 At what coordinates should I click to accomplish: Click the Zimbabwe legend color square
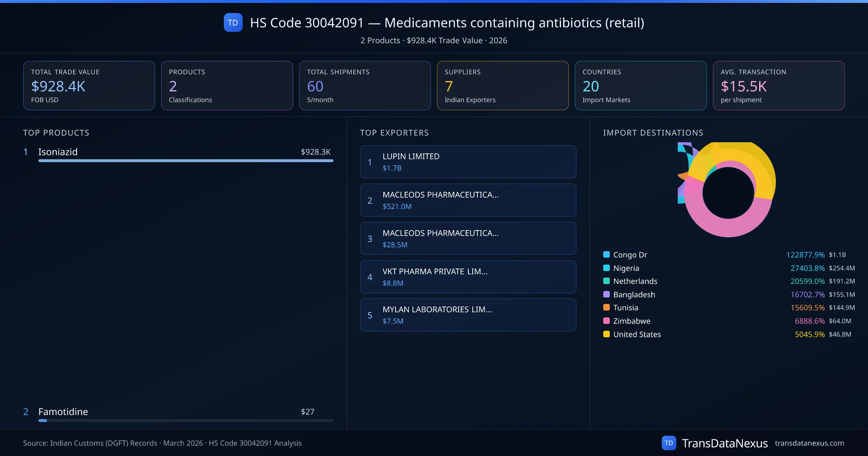pos(607,321)
